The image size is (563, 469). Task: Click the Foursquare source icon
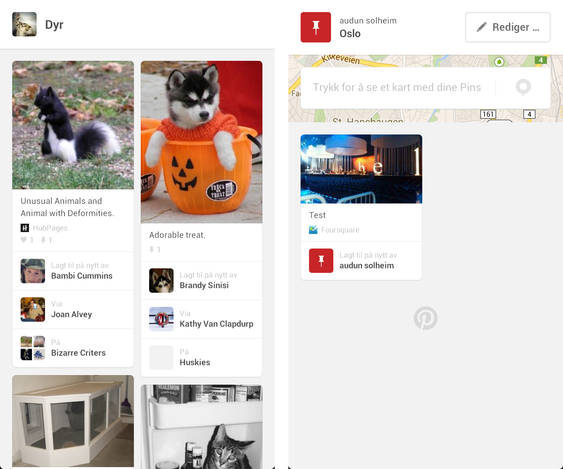pos(313,230)
